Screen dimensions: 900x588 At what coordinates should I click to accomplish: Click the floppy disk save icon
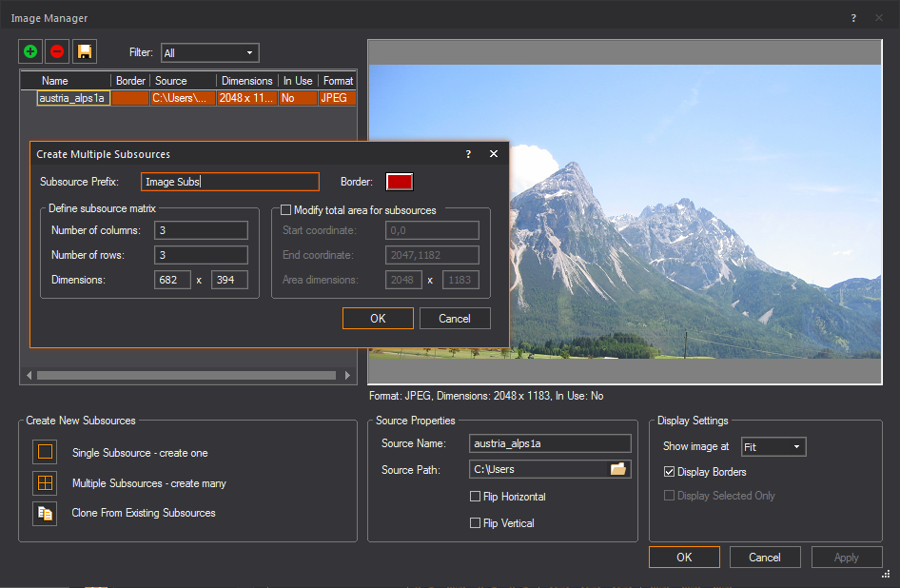85,51
